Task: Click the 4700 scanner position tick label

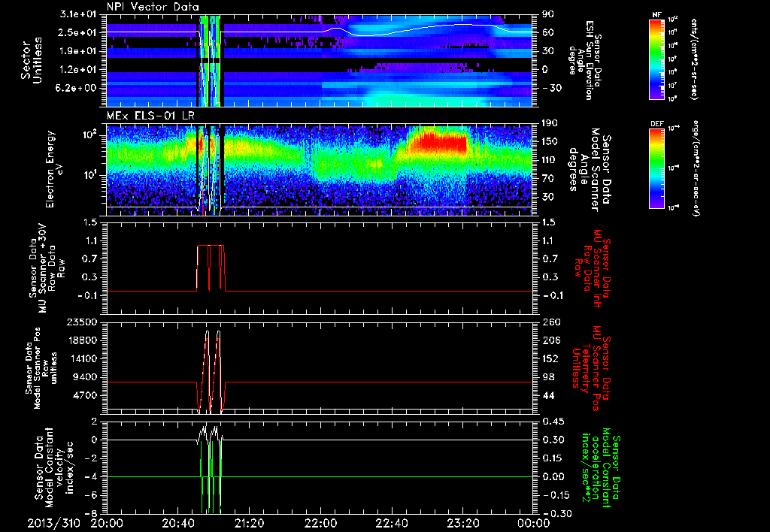Action: [x=84, y=395]
